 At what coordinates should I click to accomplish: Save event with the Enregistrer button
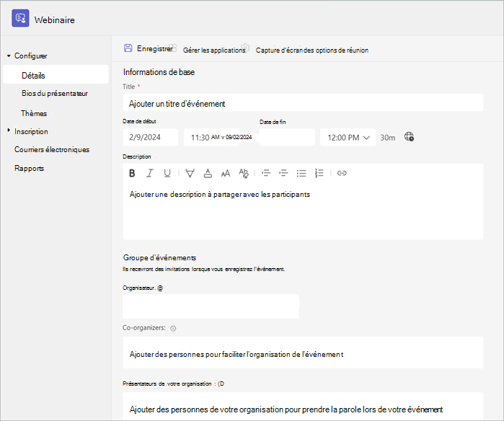149,48
